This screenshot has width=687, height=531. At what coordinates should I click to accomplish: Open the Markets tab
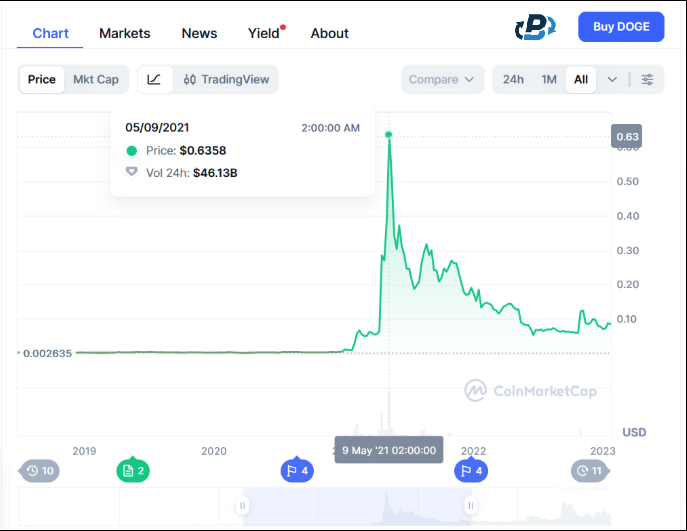(124, 33)
